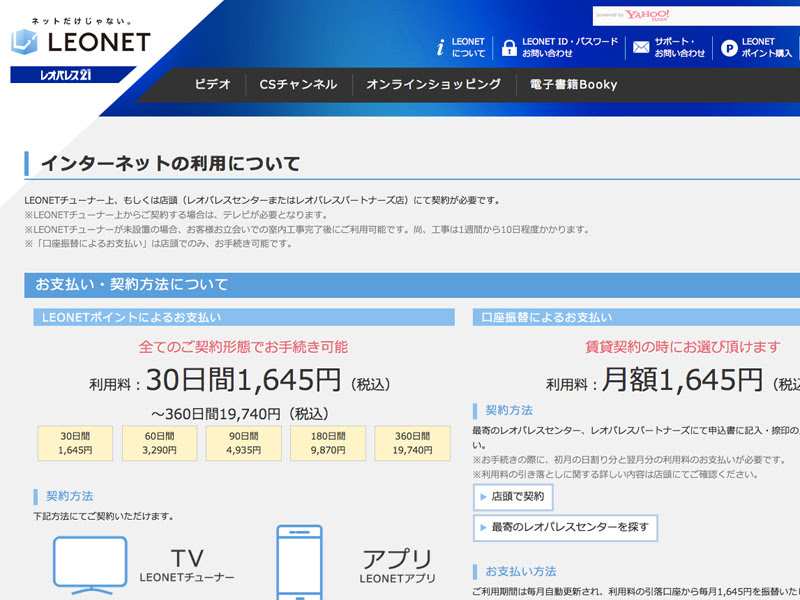This screenshot has height=600, width=800.
Task: Click the Yahoo! Japan logo in search box
Action: [x=647, y=15]
